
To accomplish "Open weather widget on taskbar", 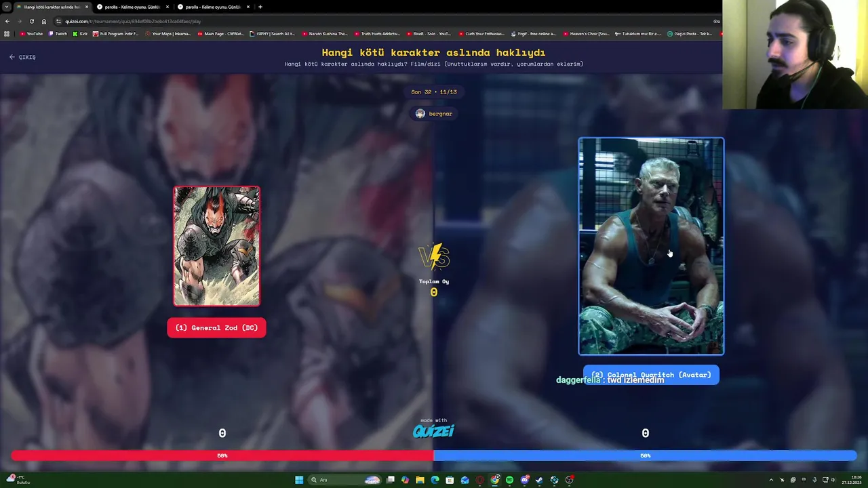I will [19, 480].
